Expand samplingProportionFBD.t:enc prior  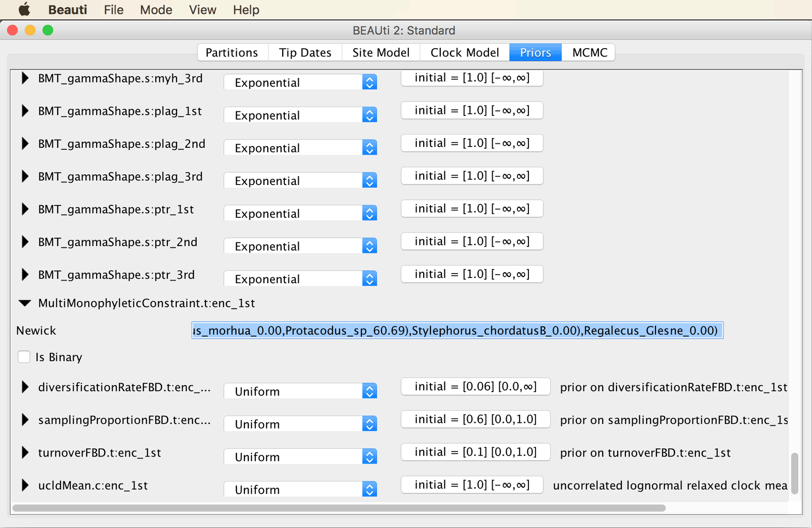(25, 420)
